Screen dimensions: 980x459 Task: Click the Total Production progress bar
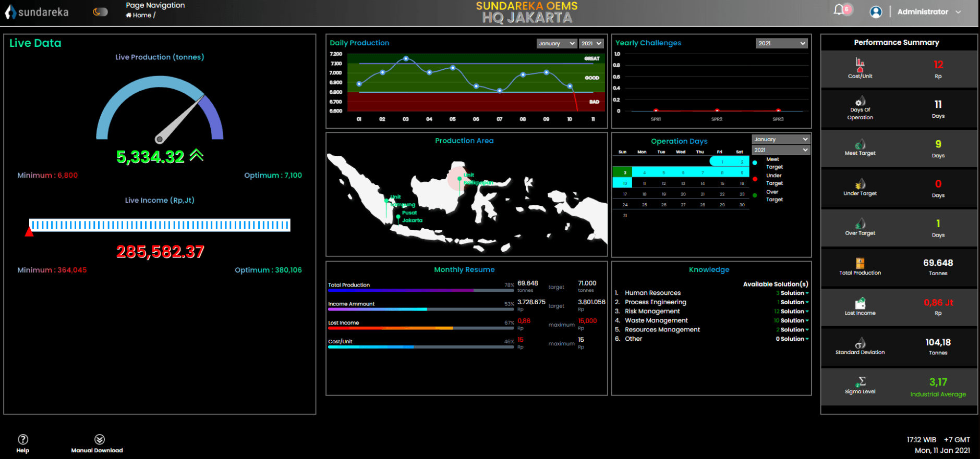420,290
